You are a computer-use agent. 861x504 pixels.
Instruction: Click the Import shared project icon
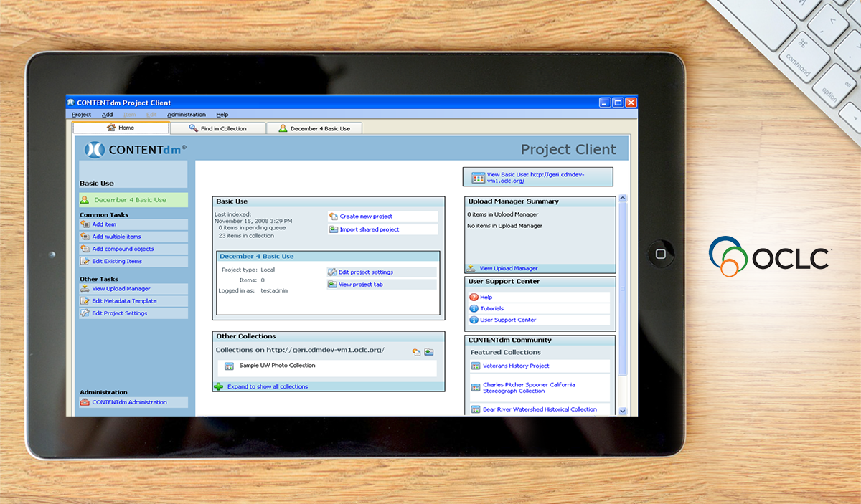coord(331,229)
